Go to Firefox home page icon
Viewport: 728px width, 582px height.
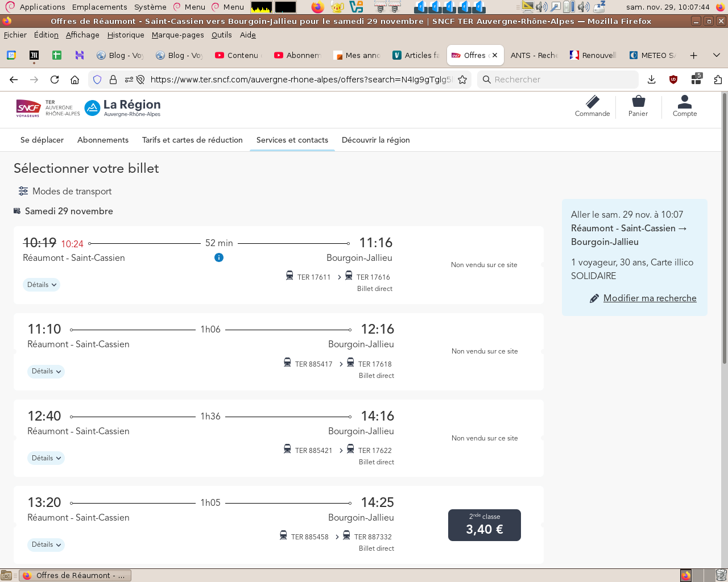pos(75,80)
